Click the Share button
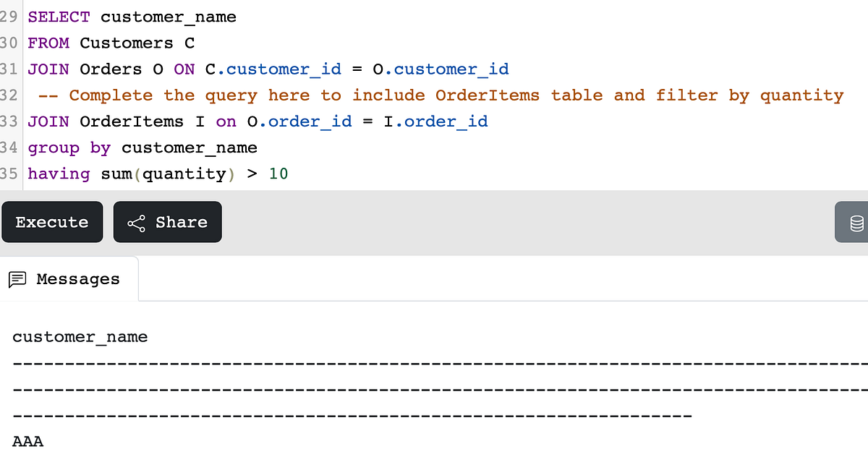 (x=167, y=222)
